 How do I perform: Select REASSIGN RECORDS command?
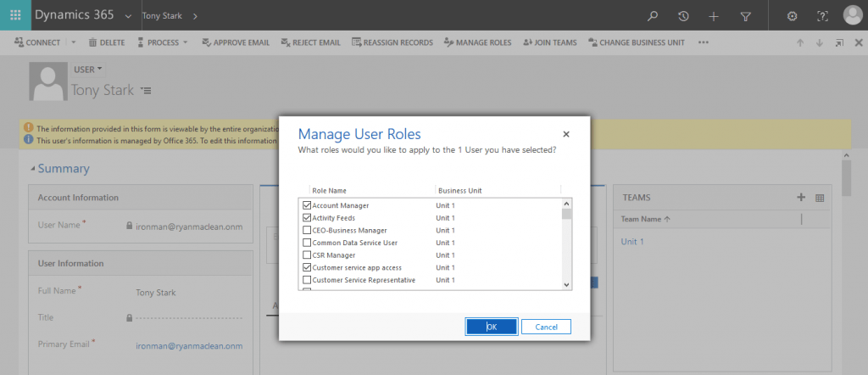click(392, 42)
